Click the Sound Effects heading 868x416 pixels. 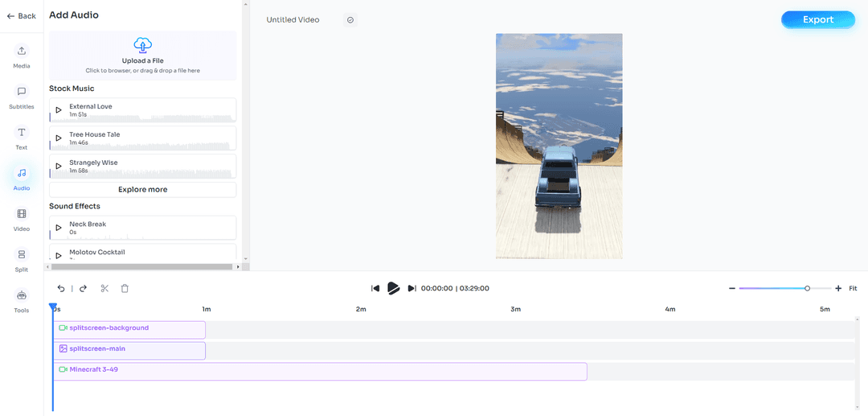[75, 206]
